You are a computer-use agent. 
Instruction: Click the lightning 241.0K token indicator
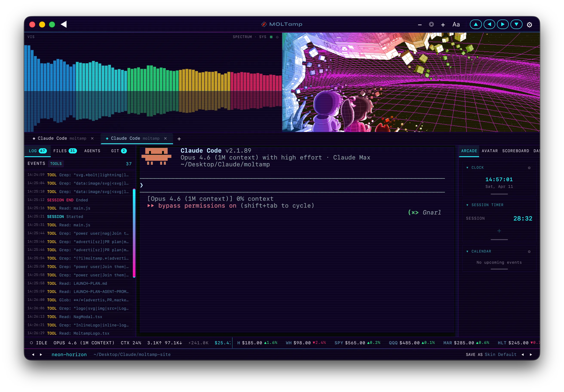coord(198,343)
